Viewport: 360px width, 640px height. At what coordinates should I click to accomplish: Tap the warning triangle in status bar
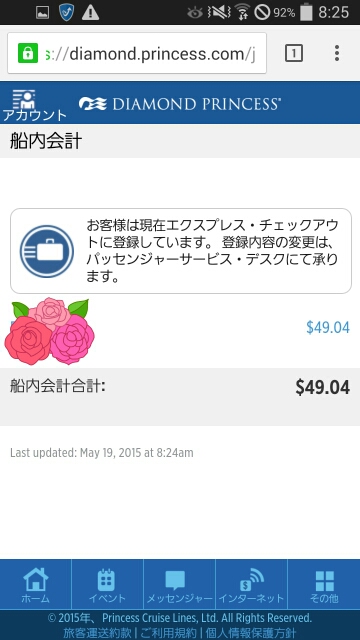tap(91, 13)
